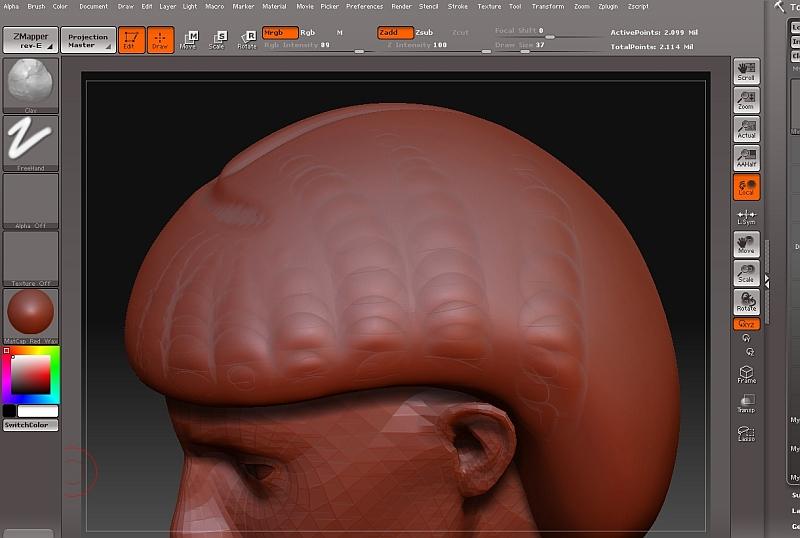Enable M material painting mode

(340, 33)
